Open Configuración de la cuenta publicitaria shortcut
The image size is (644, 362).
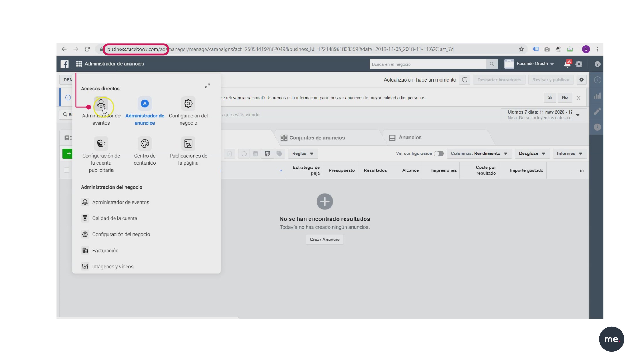[x=101, y=144]
